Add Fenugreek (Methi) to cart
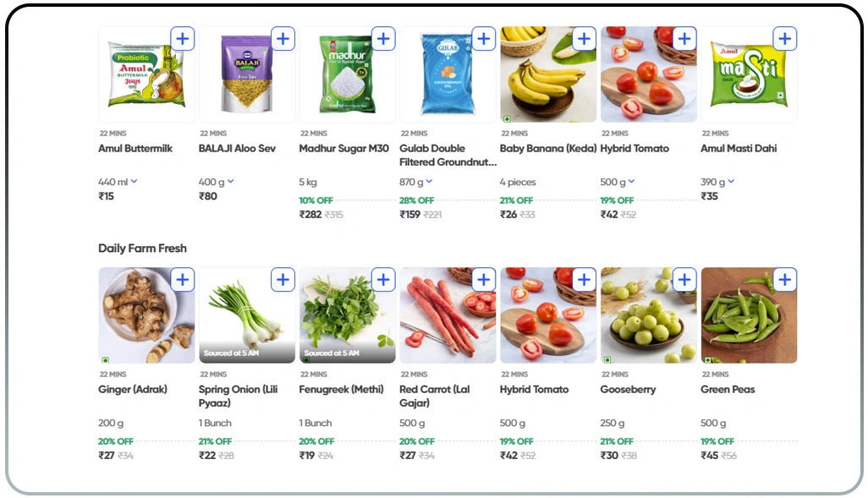The image size is (868, 498). [383, 280]
